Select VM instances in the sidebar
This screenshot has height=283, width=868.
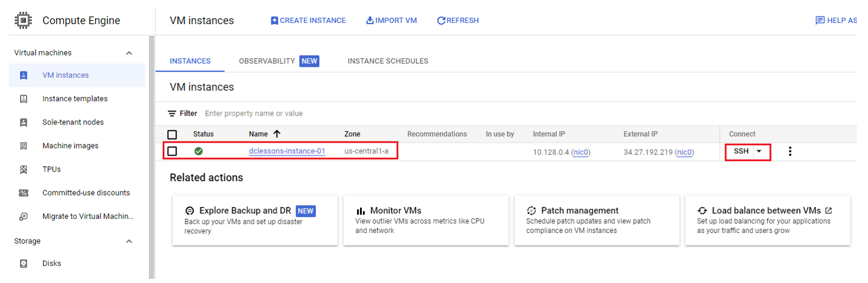[x=77, y=75]
